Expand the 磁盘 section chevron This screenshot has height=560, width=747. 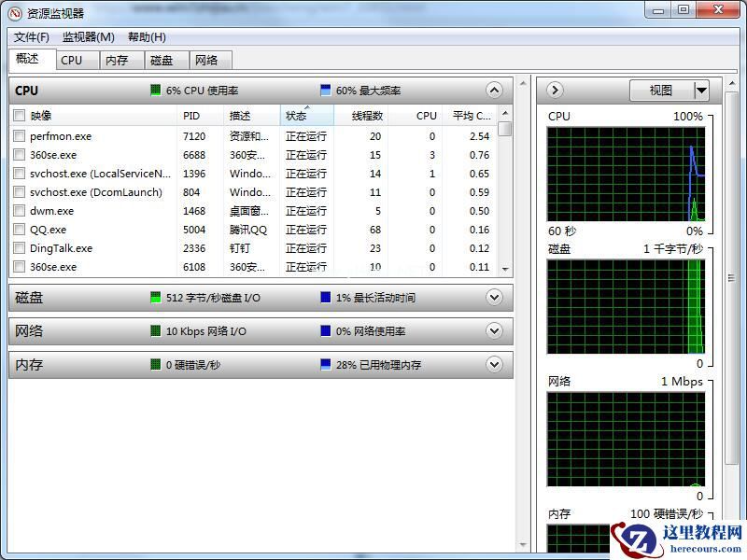495,297
